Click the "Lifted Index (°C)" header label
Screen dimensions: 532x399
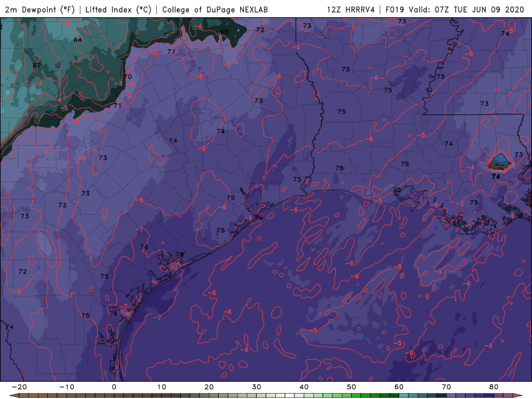click(118, 9)
